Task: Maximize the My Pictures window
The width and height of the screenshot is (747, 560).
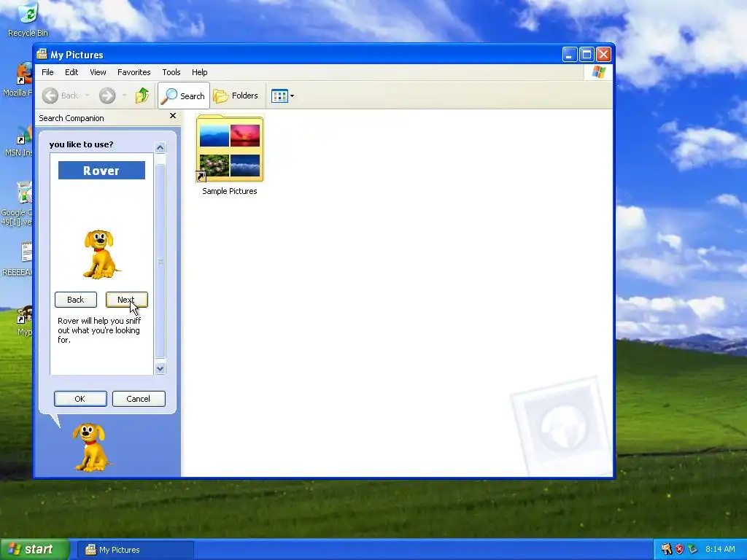Action: pyautogui.click(x=587, y=54)
